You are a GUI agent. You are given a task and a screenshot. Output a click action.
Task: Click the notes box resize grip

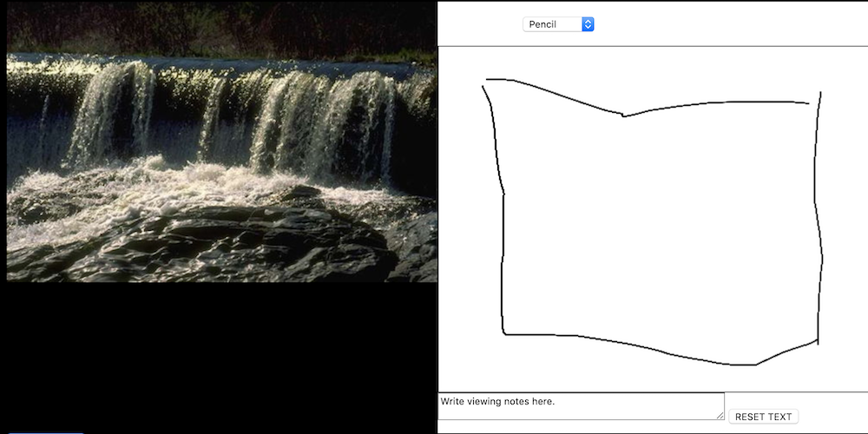pos(720,416)
